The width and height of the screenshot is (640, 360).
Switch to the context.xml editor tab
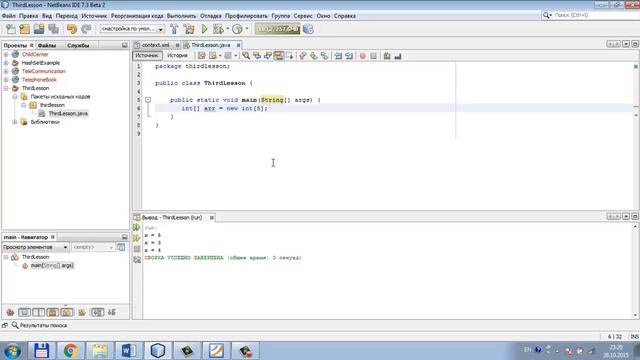click(156, 45)
